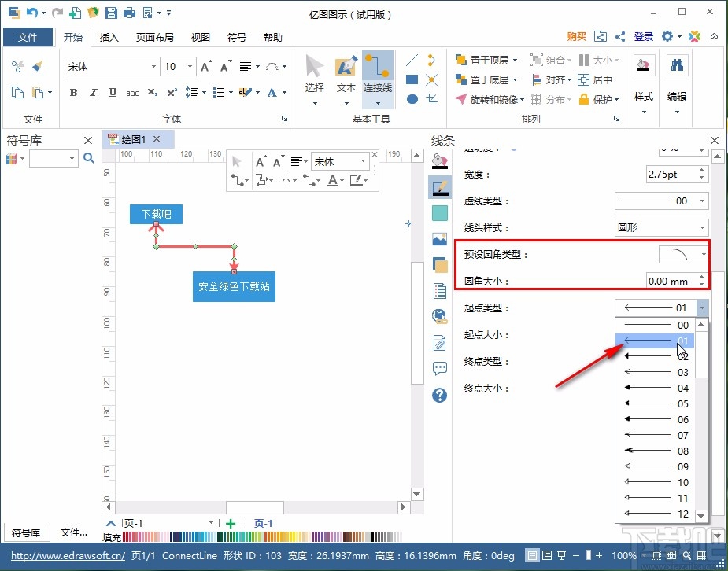The width and height of the screenshot is (728, 571).
Task: Switch to the 插入 insert ribbon tab
Action: (109, 37)
